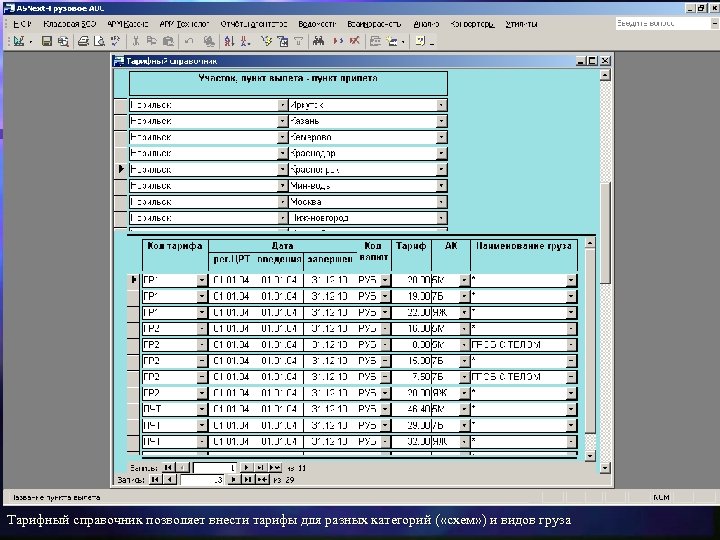Image resolution: width=720 pixels, height=540 pixels.
Task: Click the Properties toolbar icon
Action: [375, 41]
